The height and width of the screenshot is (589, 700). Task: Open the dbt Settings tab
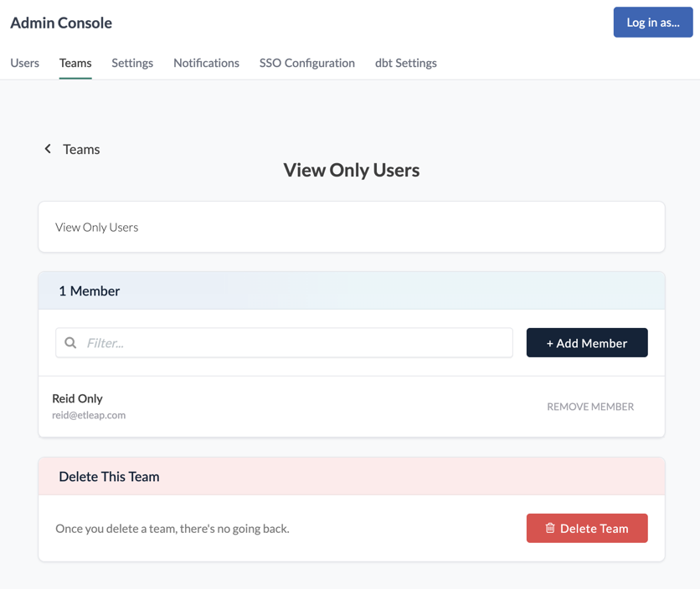405,63
